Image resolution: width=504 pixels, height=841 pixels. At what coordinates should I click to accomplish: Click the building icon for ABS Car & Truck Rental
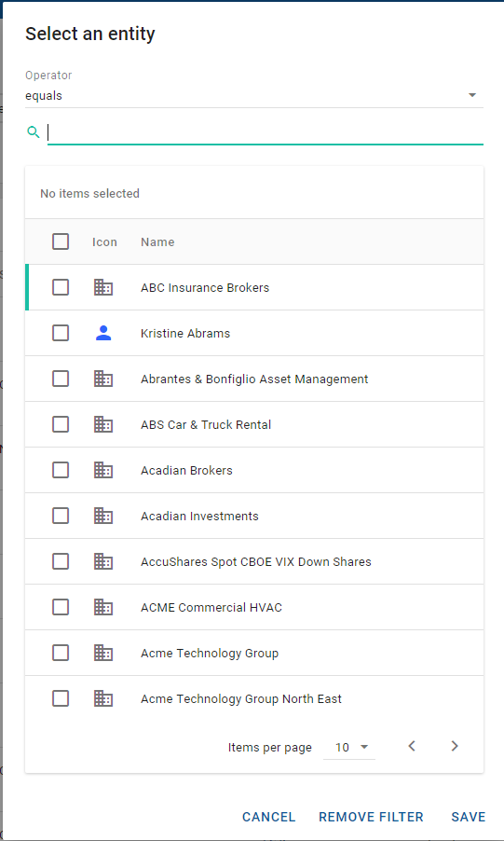(103, 424)
